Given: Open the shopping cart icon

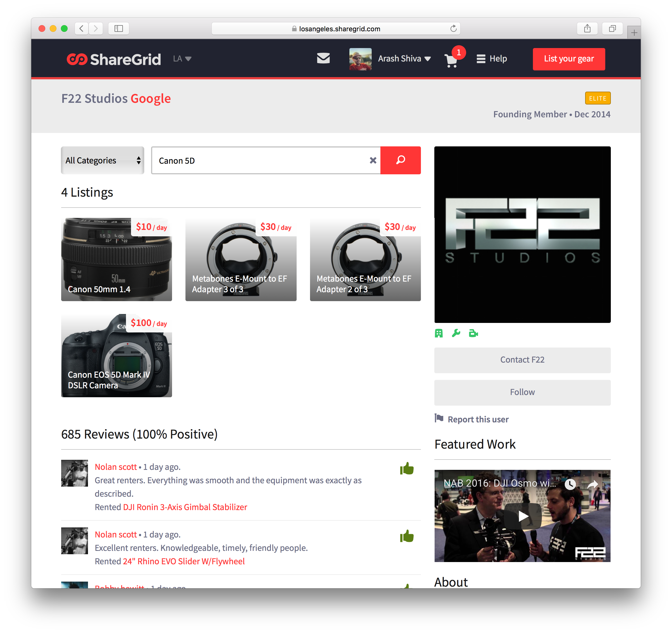Looking at the screenshot, I should (451, 61).
